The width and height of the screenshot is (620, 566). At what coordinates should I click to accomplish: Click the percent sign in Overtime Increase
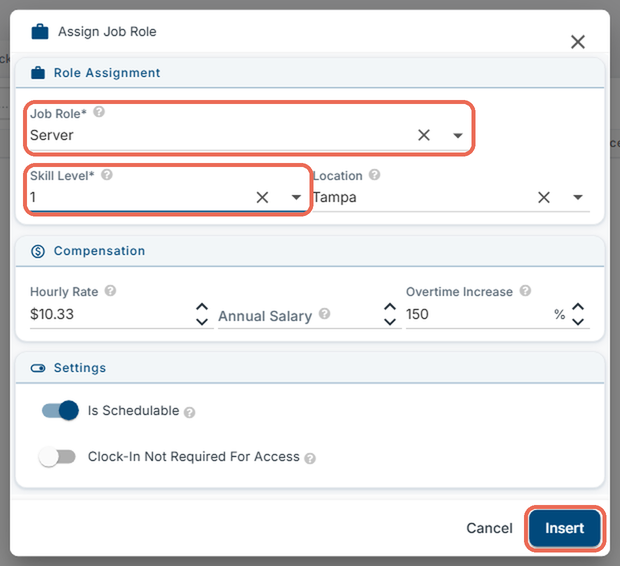pos(559,314)
